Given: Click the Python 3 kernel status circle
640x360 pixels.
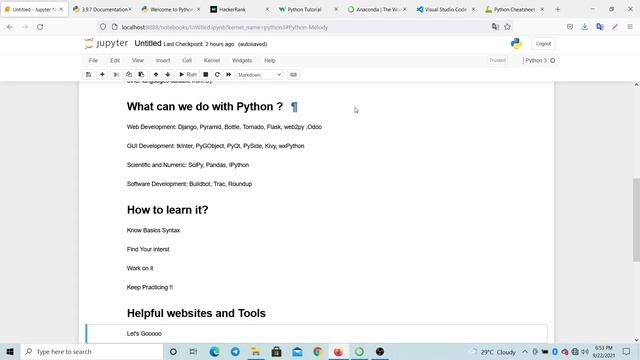Looking at the screenshot, I should coord(553,60).
